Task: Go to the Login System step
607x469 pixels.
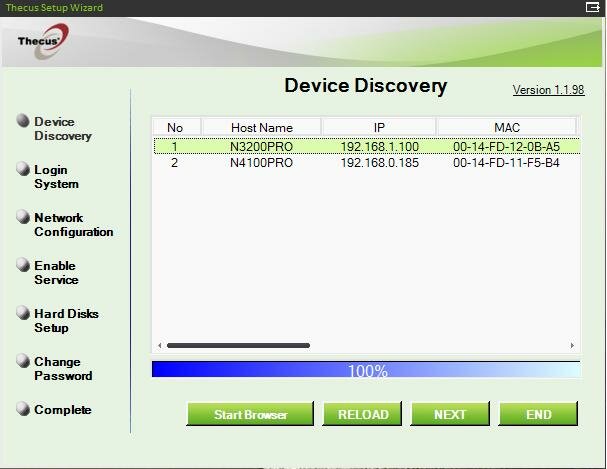Action: [x=57, y=177]
